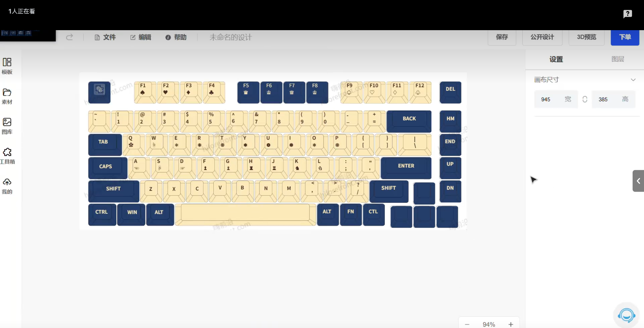Increase zoom with the plus control
This screenshot has height=328, width=644.
pyautogui.click(x=511, y=324)
